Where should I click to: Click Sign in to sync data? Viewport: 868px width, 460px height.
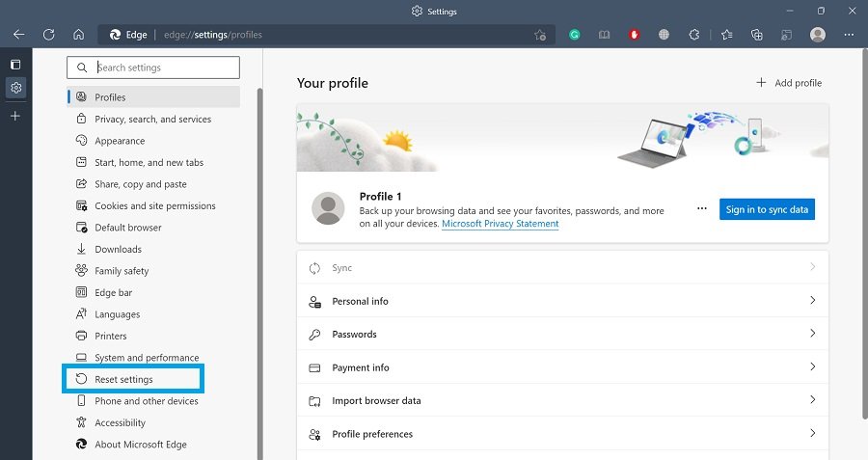click(768, 209)
